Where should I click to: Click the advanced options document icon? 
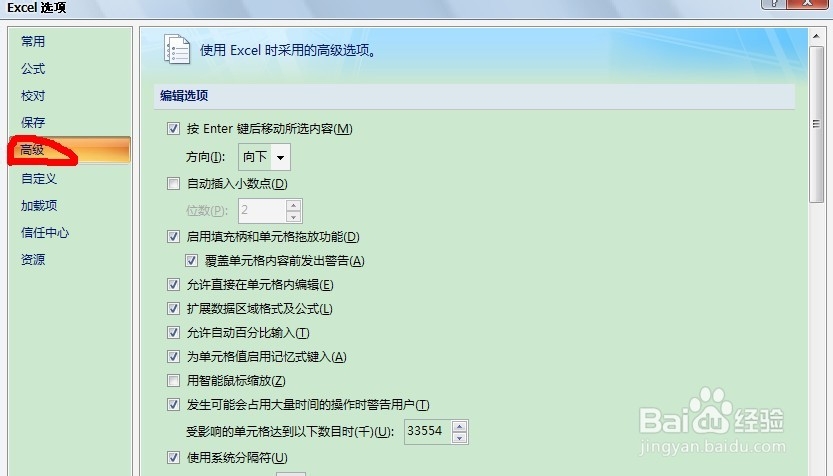[x=177, y=49]
